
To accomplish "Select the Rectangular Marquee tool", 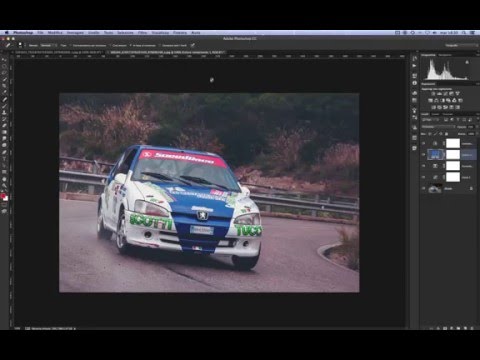I will pos(4,66).
